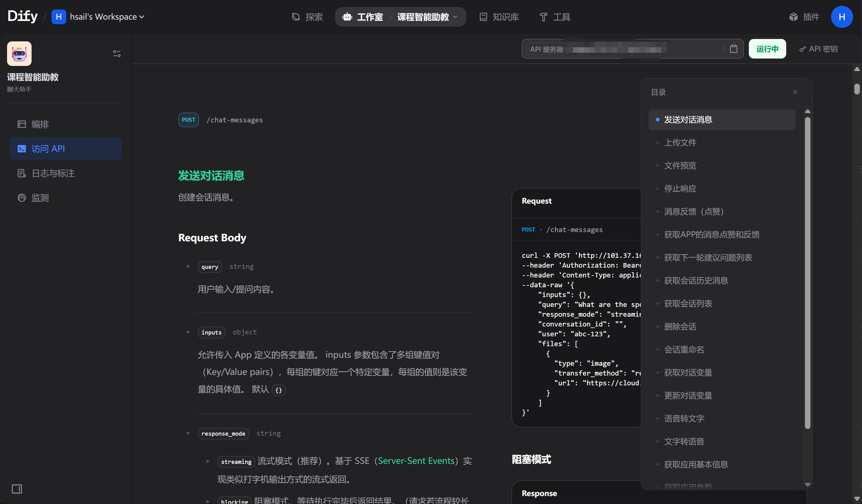This screenshot has height=504, width=862.
Task: Jump to 获取对话变量 entry
Action: [x=722, y=372]
